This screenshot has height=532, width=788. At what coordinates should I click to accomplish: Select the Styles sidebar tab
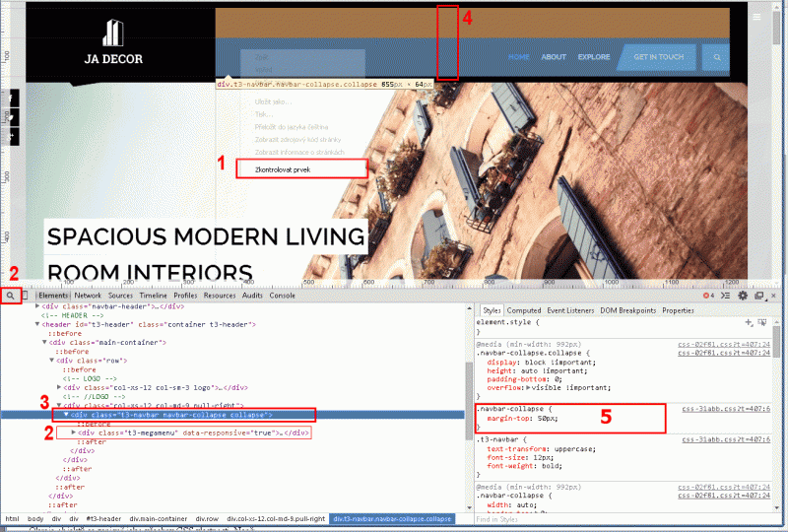click(x=492, y=310)
